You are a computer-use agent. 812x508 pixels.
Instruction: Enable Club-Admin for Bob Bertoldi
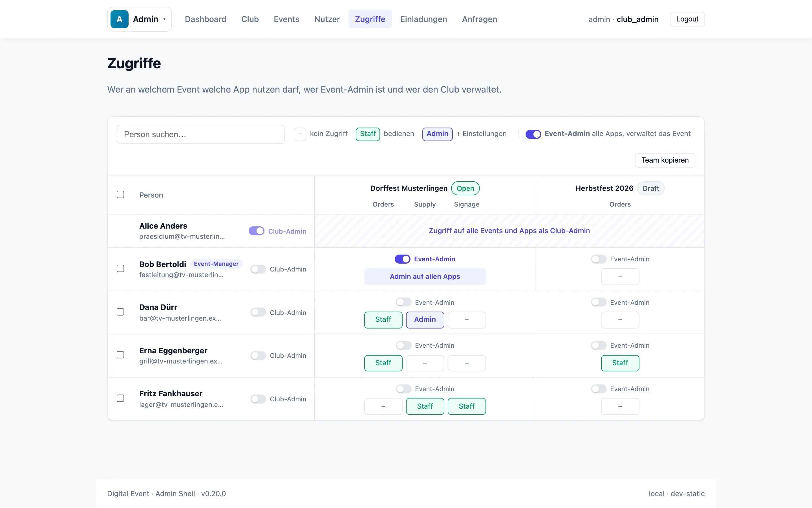click(x=258, y=269)
